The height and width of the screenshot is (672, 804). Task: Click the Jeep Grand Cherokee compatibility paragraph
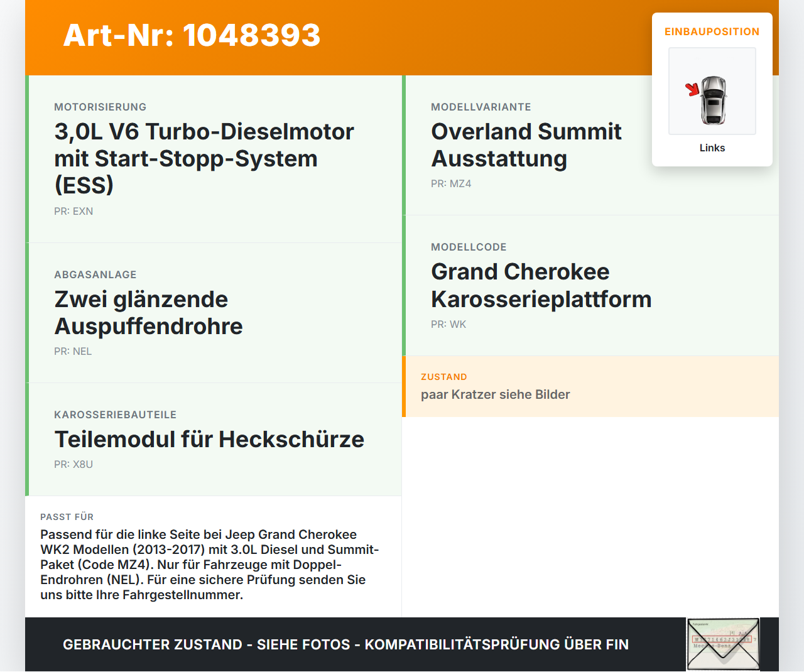[x=210, y=565]
